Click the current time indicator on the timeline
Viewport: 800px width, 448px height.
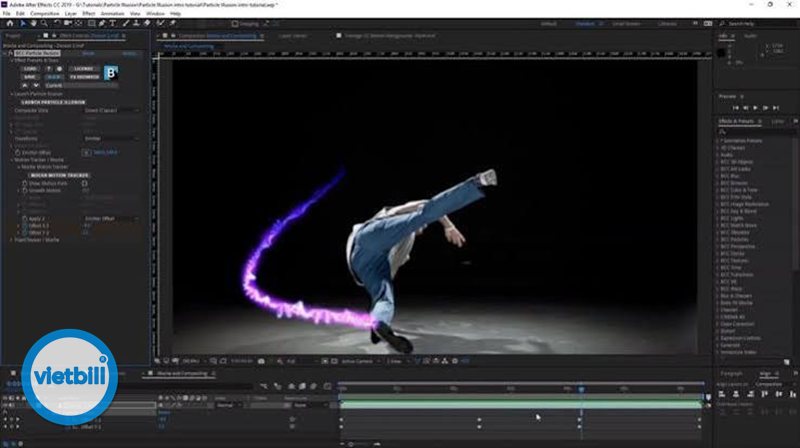[581, 389]
